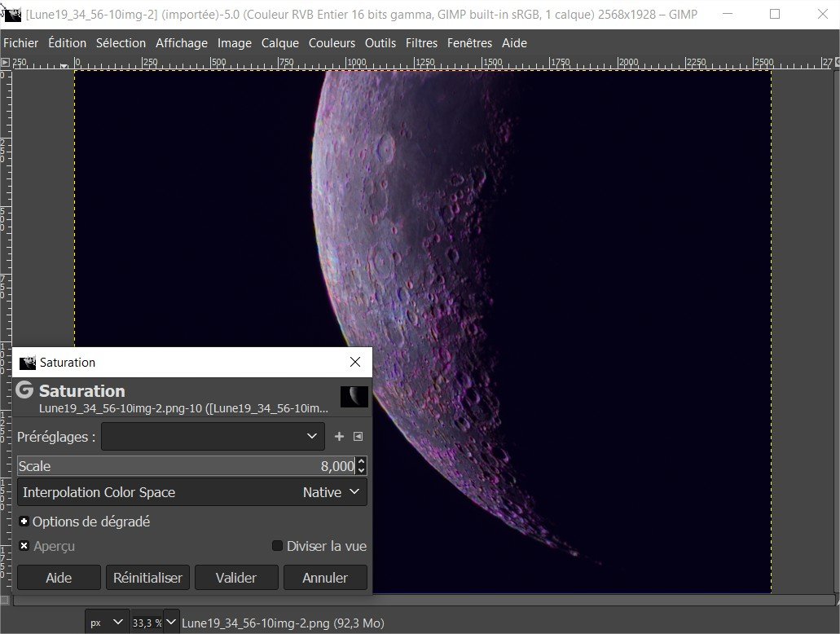Click the Réinitialiser button
This screenshot has height=634, width=840.
pyautogui.click(x=147, y=578)
